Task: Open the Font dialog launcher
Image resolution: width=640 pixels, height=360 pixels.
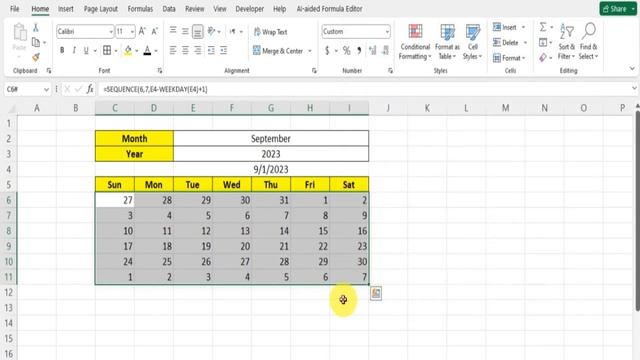Action: click(x=160, y=71)
